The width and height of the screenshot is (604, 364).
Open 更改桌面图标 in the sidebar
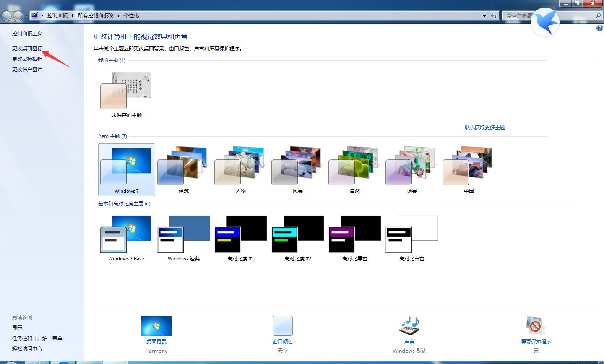coord(27,48)
